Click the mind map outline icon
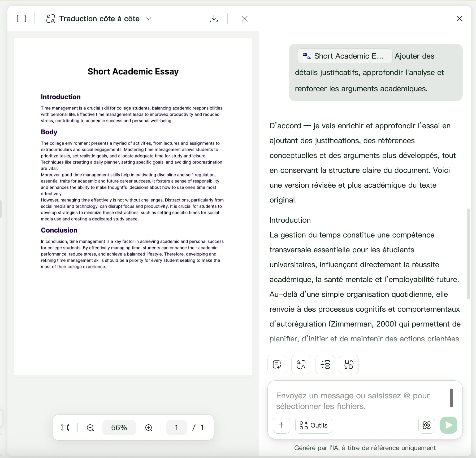The width and height of the screenshot is (476, 458). click(325, 364)
